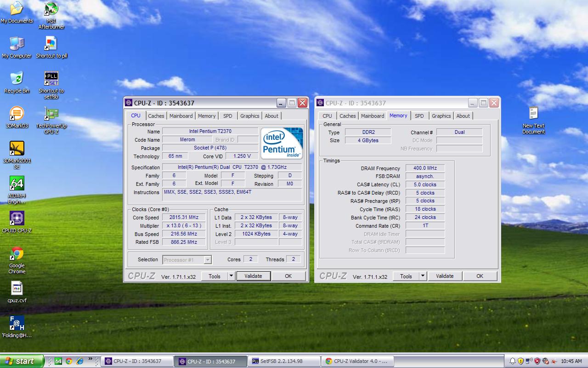Click the CAS# Latency 5.0 clocks value

click(x=425, y=184)
